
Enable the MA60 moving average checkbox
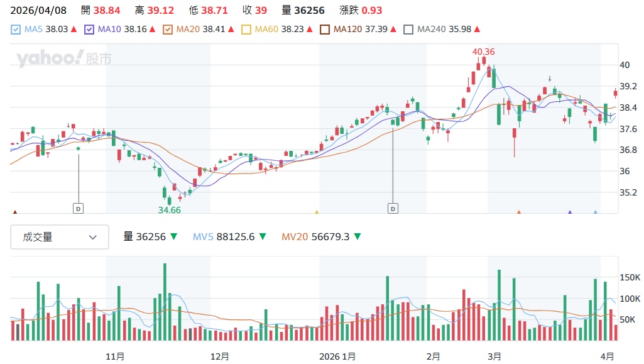246,29
